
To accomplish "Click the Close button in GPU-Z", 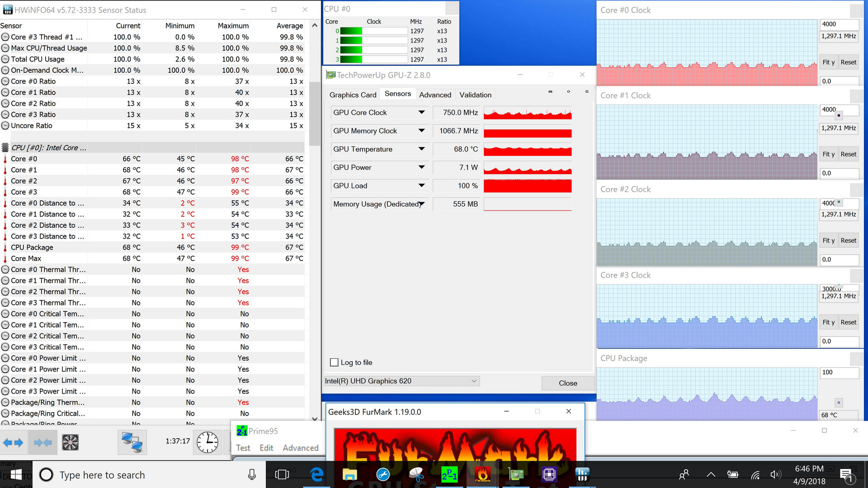I will [568, 383].
